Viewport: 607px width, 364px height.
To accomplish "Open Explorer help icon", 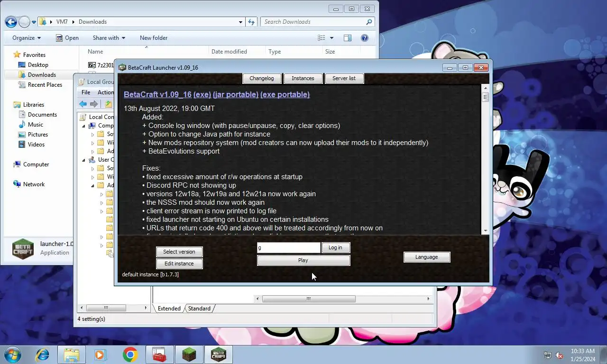I will click(365, 38).
